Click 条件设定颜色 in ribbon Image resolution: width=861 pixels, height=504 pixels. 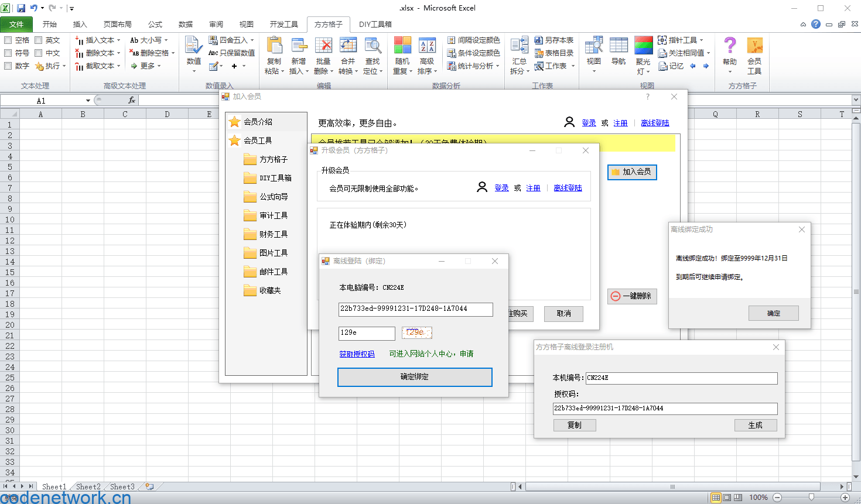click(474, 53)
